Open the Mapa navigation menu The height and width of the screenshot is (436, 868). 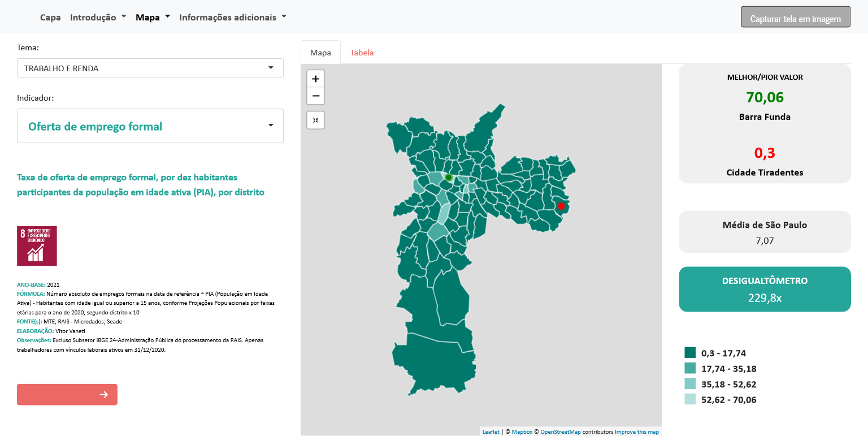(153, 18)
